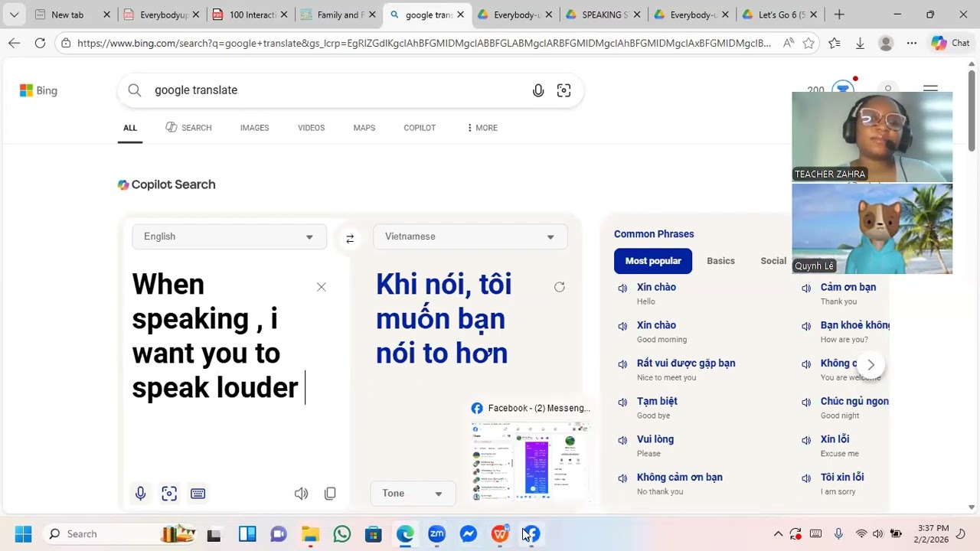The image size is (980, 551).
Task: Select Basics phrases category
Action: tap(720, 261)
